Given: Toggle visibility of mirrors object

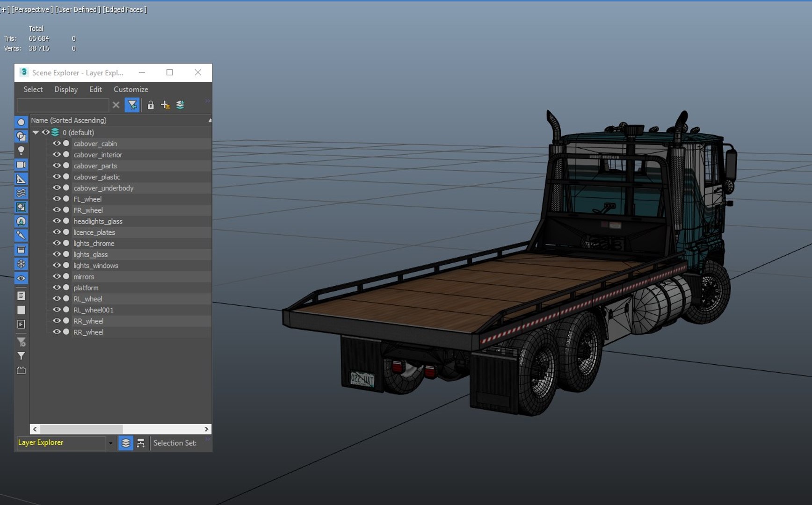Looking at the screenshot, I should pyautogui.click(x=57, y=276).
